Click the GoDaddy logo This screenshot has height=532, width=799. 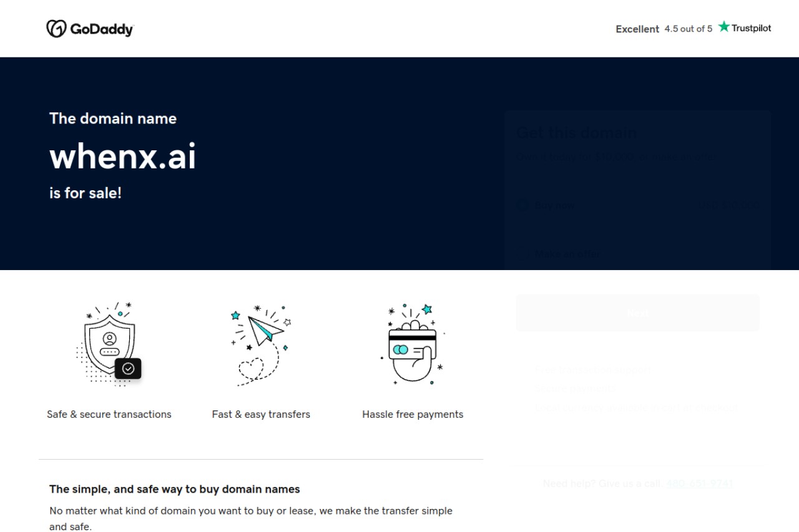(90, 29)
